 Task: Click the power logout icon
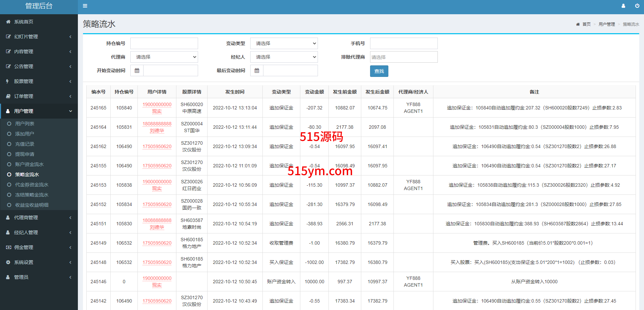637,6
